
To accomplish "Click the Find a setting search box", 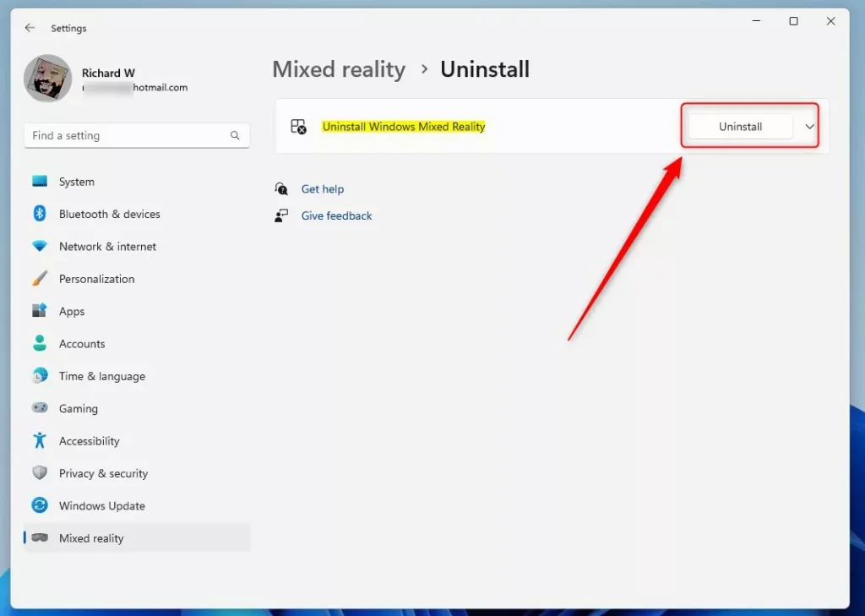I will [137, 135].
